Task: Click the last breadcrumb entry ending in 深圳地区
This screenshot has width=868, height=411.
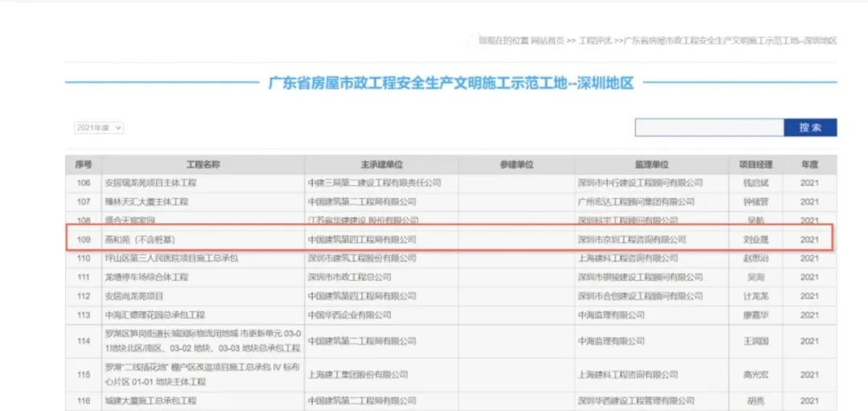Action: (731, 41)
